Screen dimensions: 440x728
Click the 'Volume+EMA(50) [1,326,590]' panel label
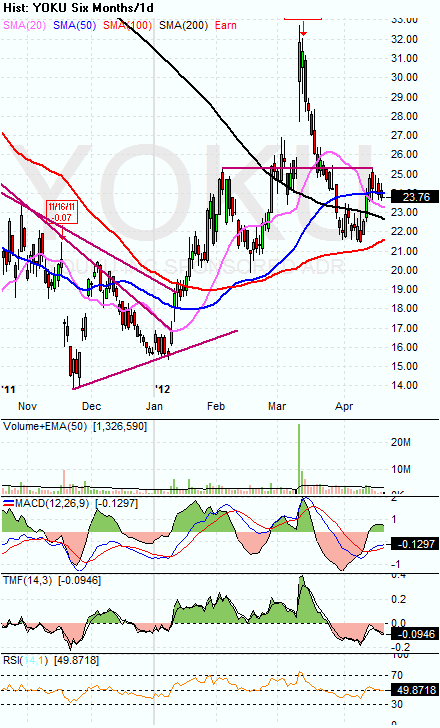[75, 426]
